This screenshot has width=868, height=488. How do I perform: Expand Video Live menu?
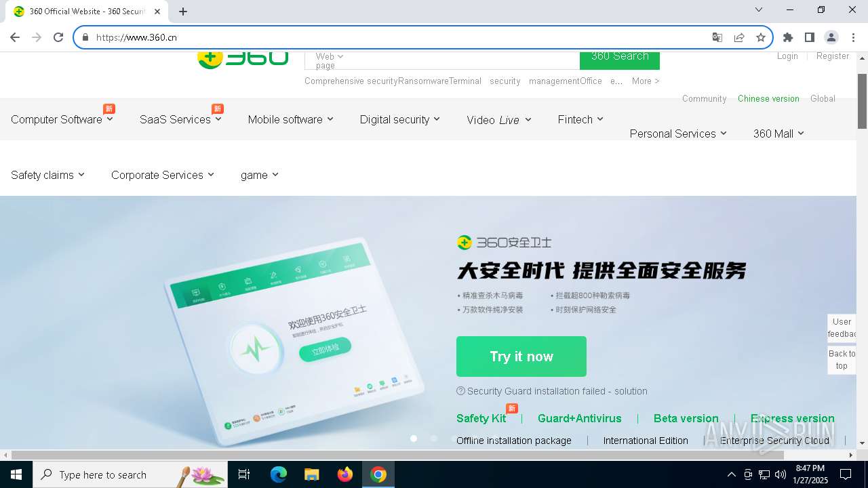(x=499, y=120)
